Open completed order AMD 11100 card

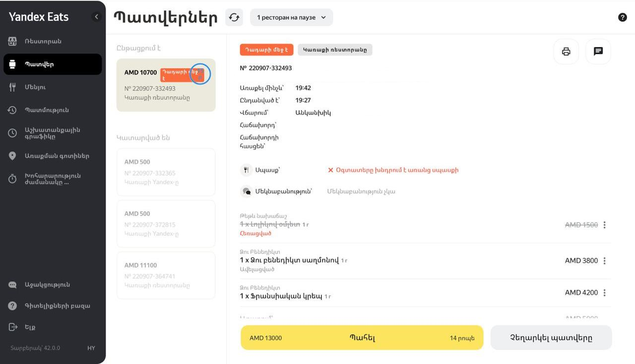(166, 275)
